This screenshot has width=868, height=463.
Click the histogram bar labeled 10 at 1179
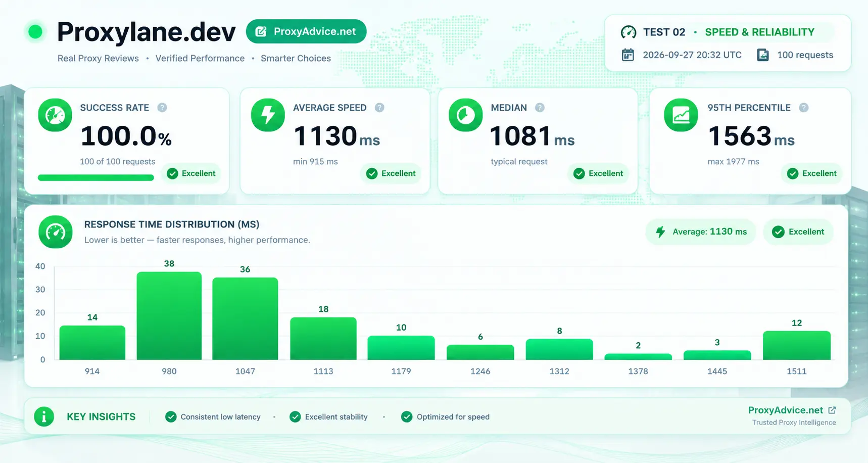pyautogui.click(x=401, y=348)
